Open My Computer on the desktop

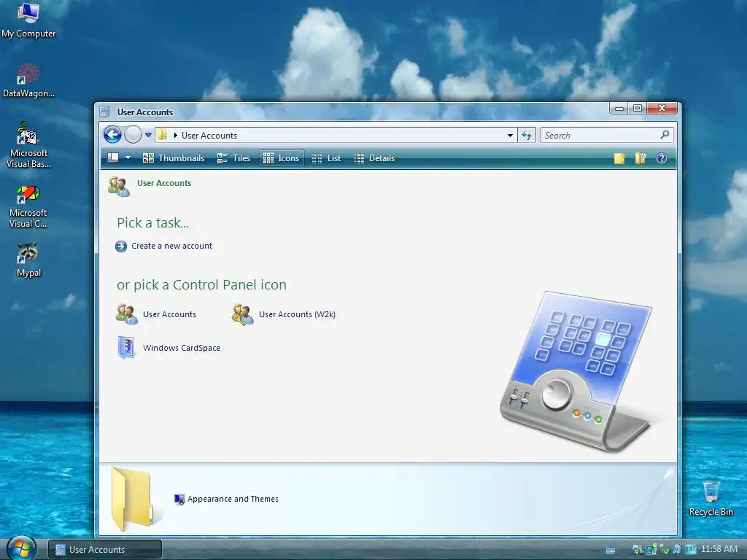click(28, 20)
